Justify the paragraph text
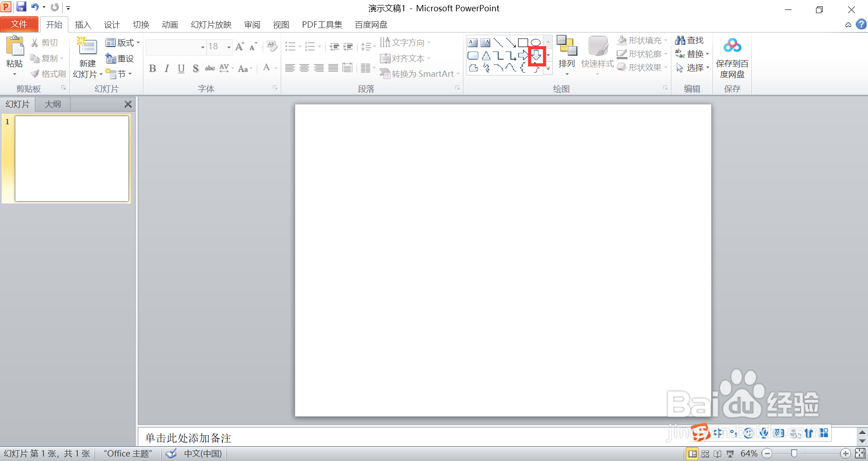This screenshot has height=461, width=868. (x=333, y=68)
